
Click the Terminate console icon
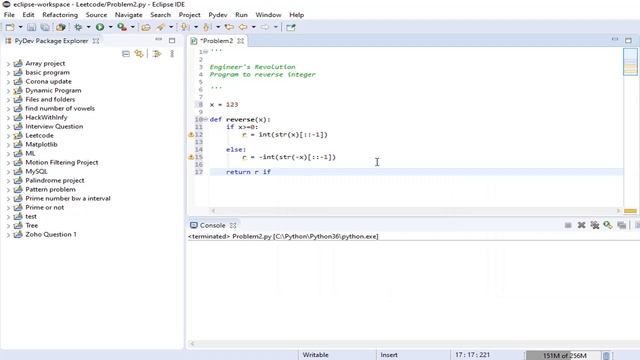[568, 225]
